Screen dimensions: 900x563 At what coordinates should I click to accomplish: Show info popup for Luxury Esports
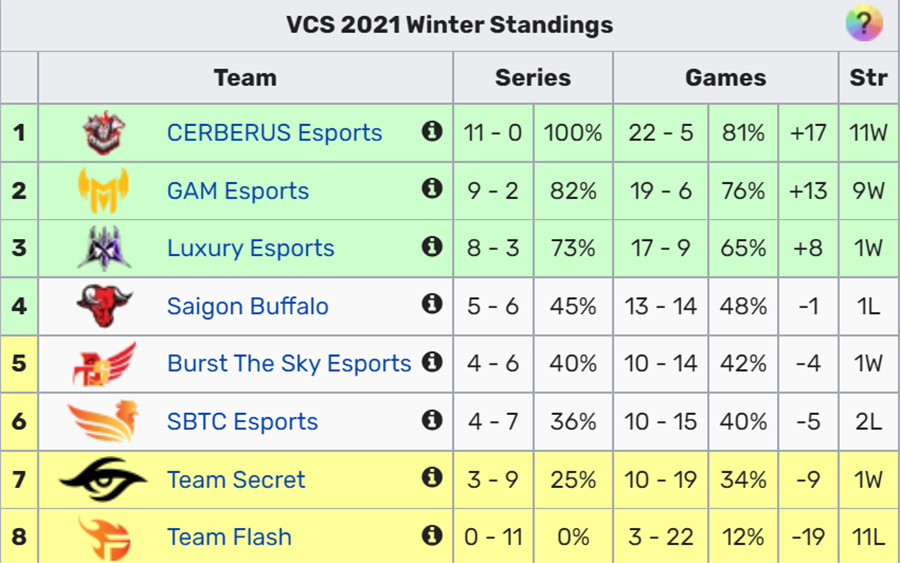[432, 247]
